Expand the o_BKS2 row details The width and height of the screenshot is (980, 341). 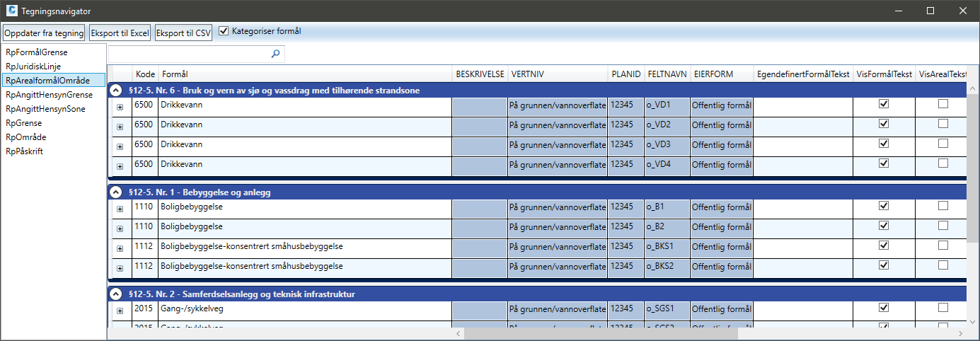point(120,268)
